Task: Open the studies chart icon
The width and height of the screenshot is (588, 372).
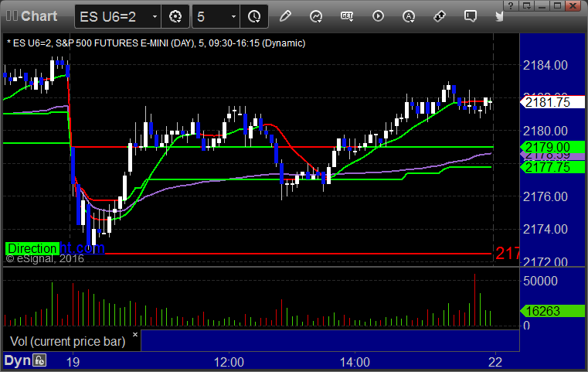Action: [316, 16]
